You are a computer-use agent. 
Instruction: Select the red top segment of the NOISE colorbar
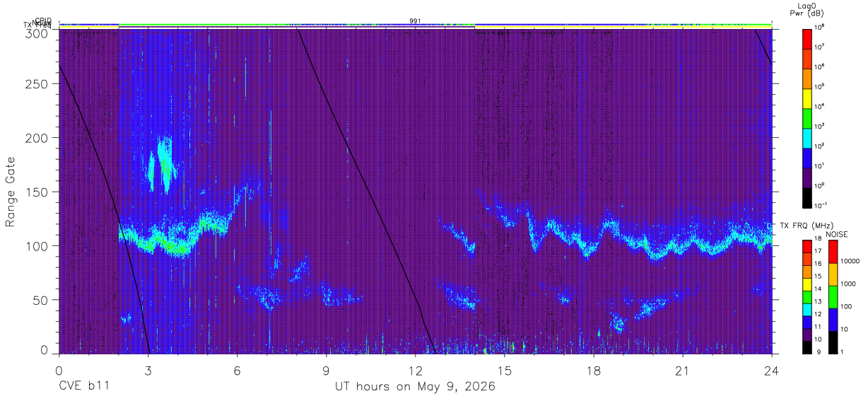click(833, 252)
